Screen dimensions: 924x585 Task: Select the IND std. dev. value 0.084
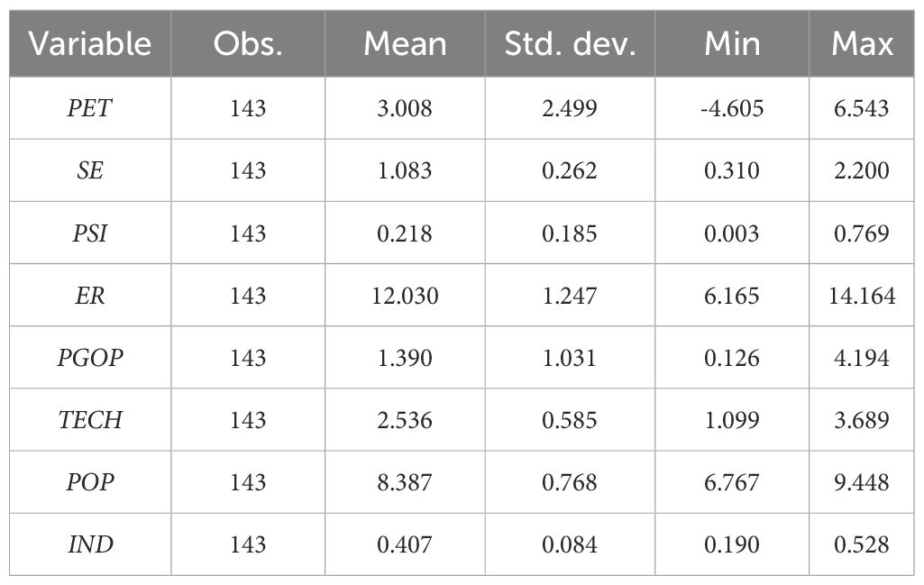[570, 545]
